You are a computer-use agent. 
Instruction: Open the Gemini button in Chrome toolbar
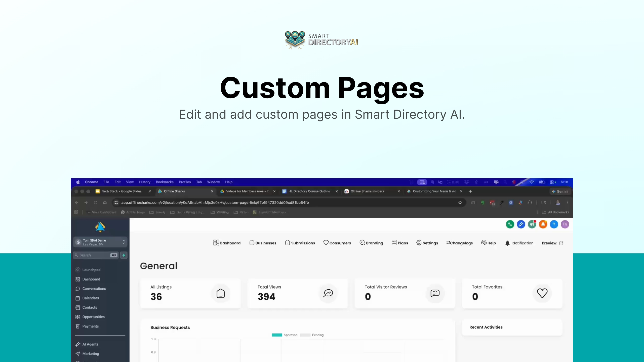pos(560,191)
